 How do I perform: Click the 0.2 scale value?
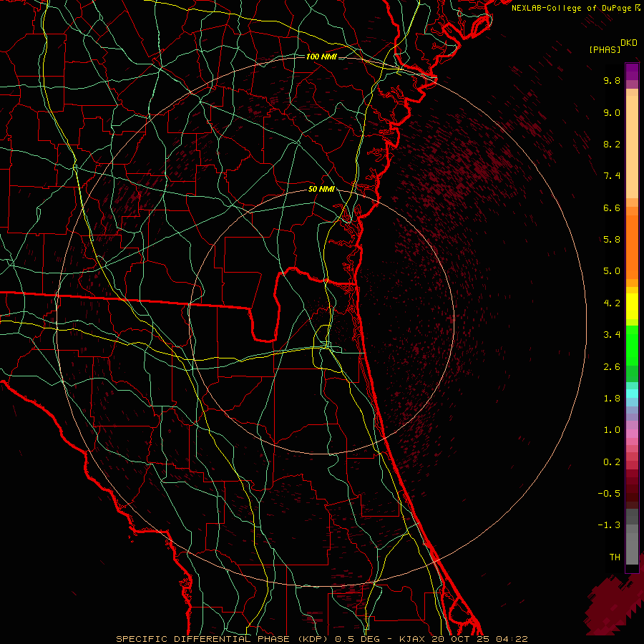tap(612, 462)
